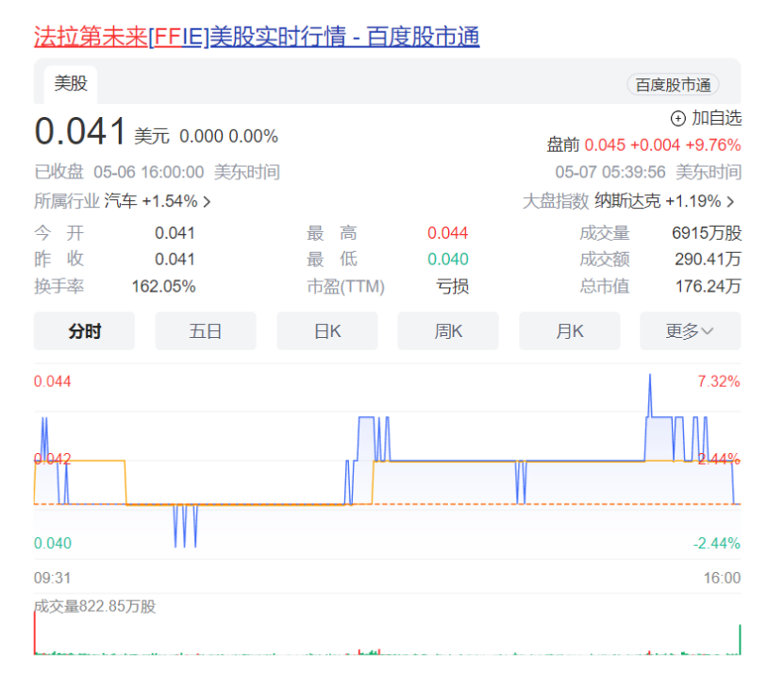
Task: Switch to the 月K chart tab
Action: point(570,330)
